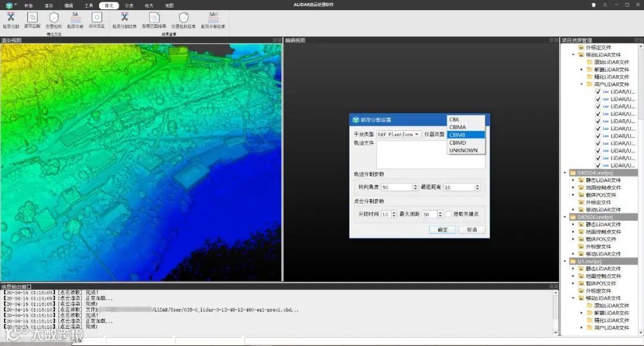This screenshot has width=644, height=346.
Task: Click the 外标定文件 file icon at the top of the tree
Action: point(581,48)
